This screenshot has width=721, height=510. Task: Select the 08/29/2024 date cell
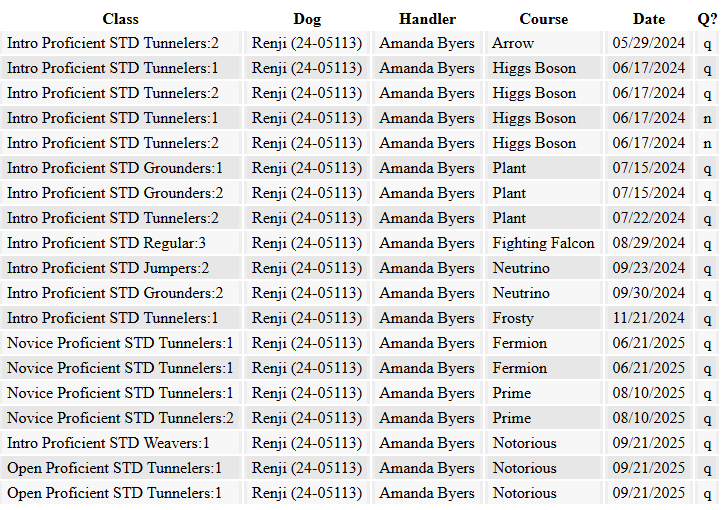[649, 243]
